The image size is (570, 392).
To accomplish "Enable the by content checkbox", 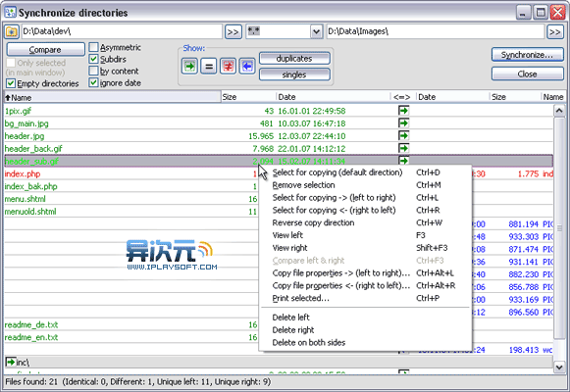I will pos(93,71).
